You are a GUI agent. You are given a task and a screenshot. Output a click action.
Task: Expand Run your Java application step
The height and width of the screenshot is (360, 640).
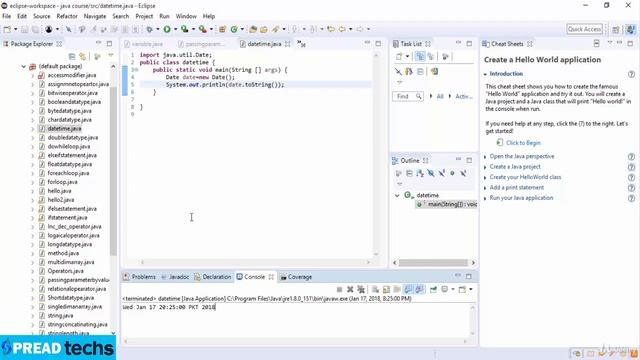[485, 198]
